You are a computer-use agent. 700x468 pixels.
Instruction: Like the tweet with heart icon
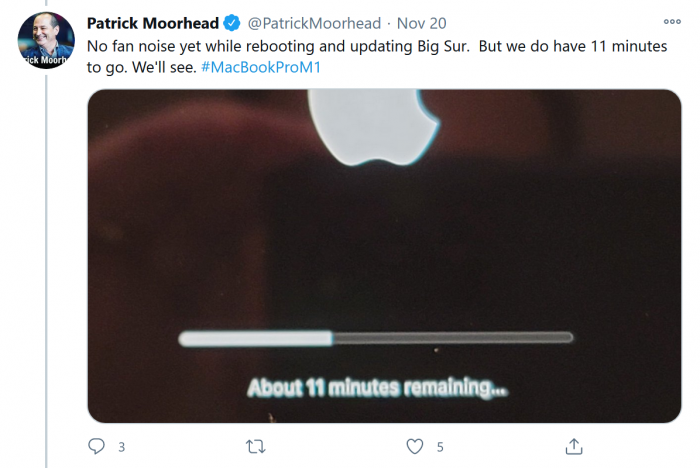[x=415, y=446]
